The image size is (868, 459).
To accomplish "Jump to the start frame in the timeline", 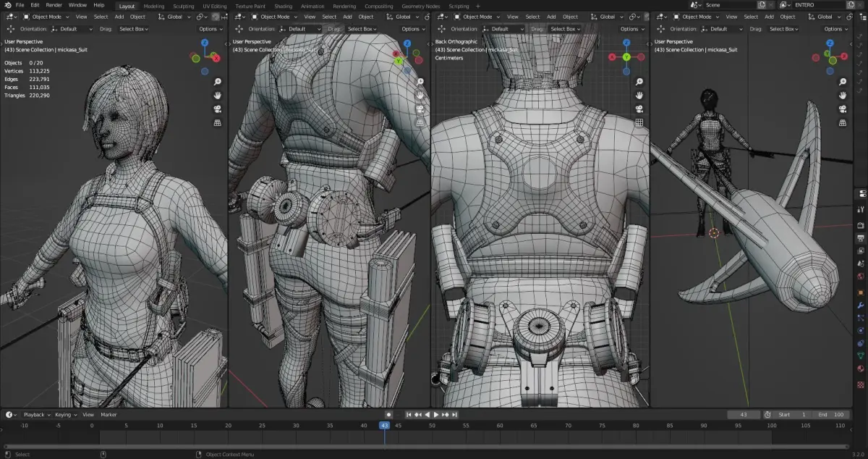I will (409, 414).
